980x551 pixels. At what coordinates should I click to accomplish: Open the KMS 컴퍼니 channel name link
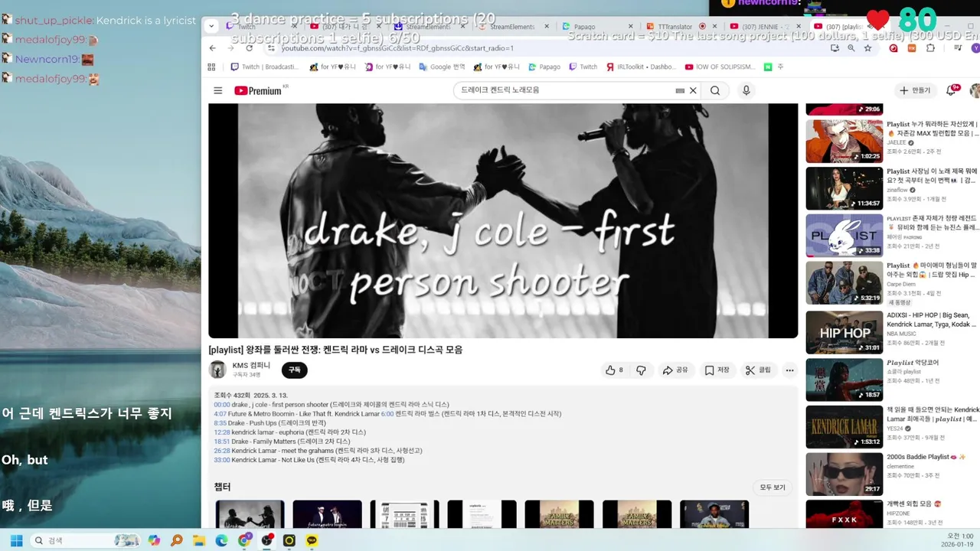251,366
